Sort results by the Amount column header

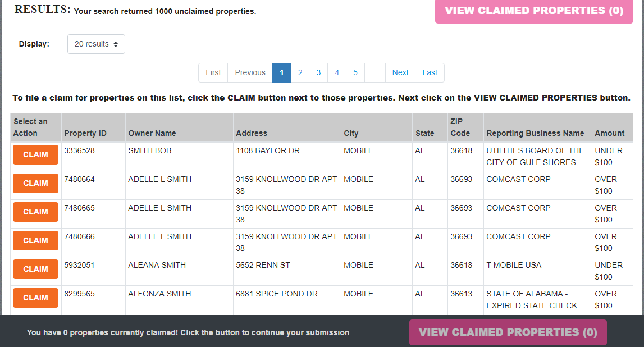pos(611,133)
